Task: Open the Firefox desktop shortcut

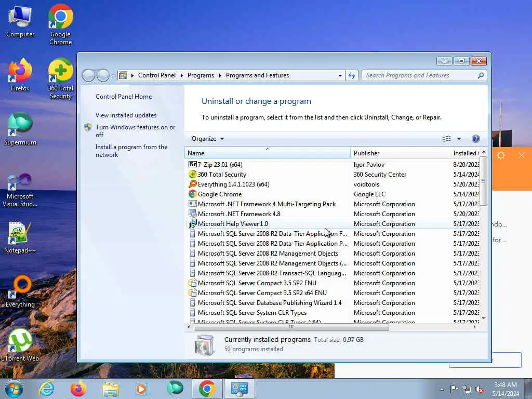Action: (x=20, y=75)
